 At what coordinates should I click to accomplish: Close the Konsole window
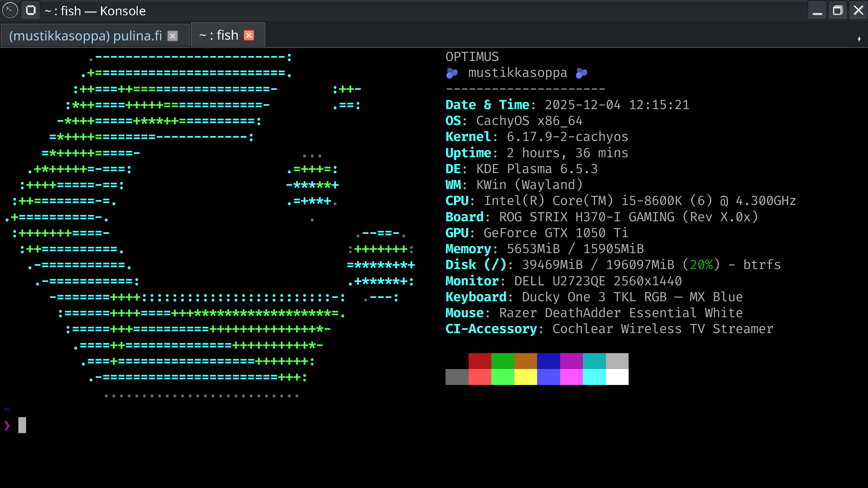coord(858,11)
